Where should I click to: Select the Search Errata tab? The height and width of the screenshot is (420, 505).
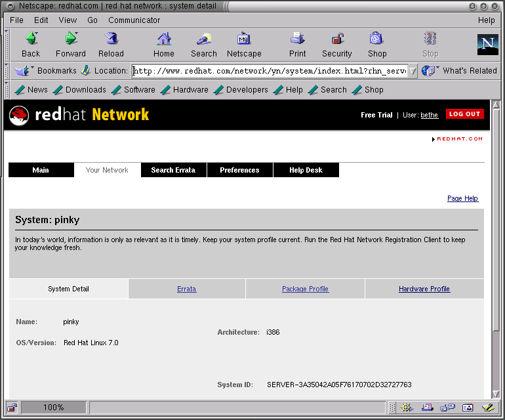(x=173, y=170)
